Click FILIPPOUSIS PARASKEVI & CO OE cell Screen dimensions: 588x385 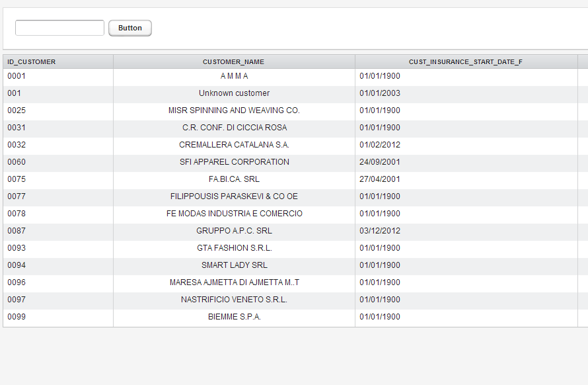pyautogui.click(x=234, y=196)
